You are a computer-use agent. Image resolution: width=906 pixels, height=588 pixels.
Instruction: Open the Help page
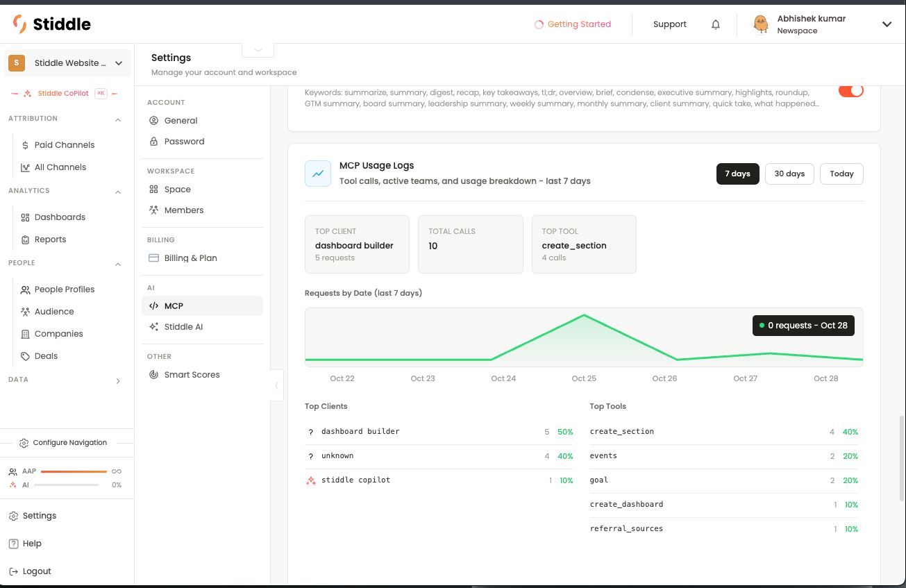click(x=25, y=544)
